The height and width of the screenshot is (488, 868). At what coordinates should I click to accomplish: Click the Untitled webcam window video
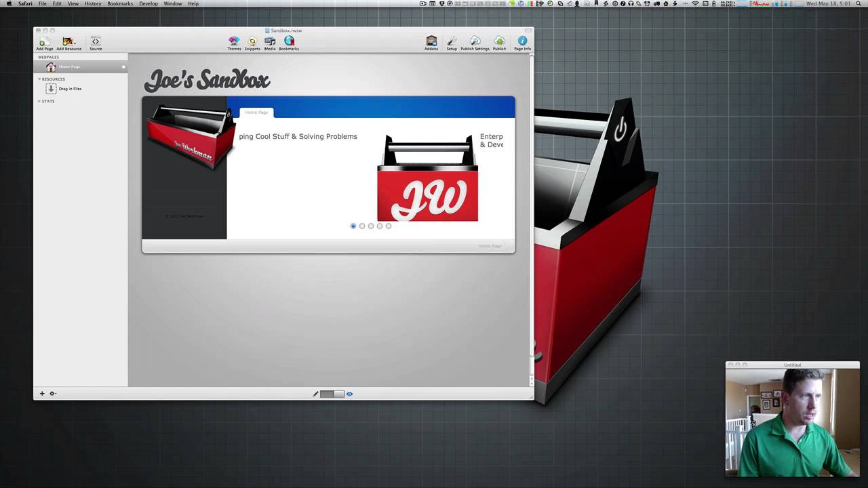point(793,423)
